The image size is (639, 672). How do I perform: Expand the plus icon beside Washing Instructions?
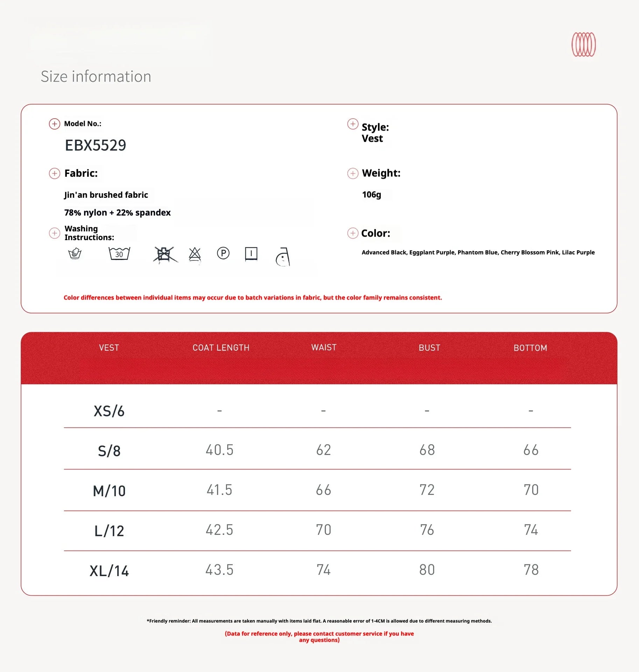coord(54,233)
